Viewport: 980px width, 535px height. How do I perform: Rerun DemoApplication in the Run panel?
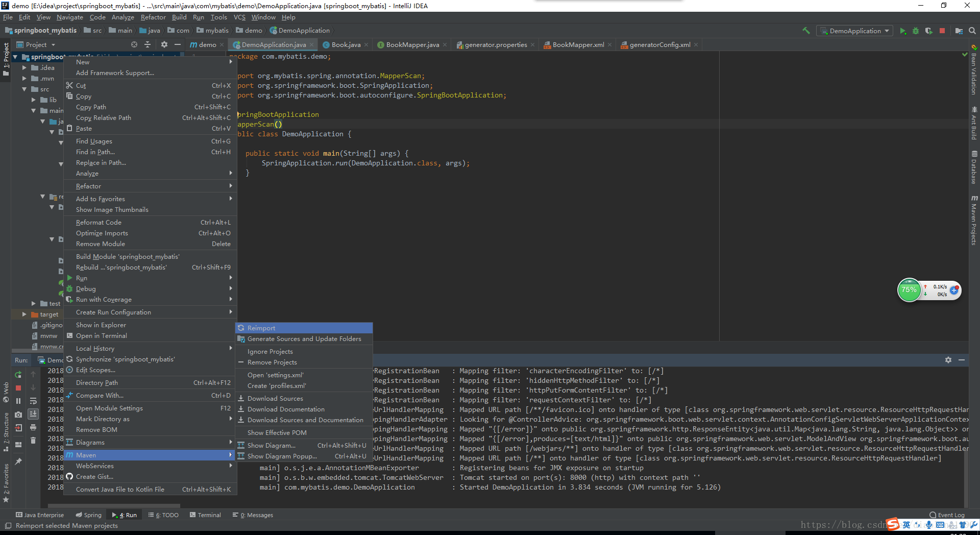coord(18,375)
